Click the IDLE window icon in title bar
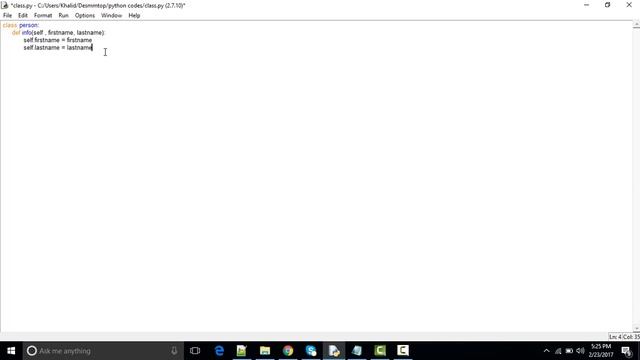640x360 pixels. [5, 5]
